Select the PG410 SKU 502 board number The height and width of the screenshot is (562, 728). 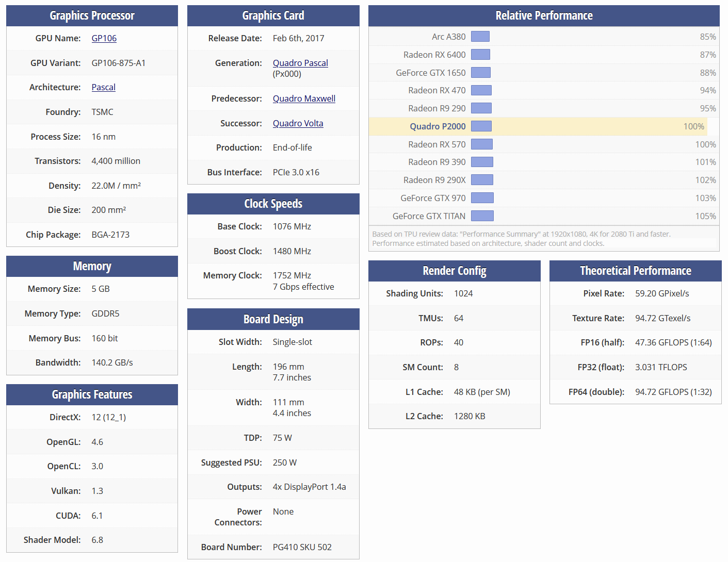[x=302, y=547]
